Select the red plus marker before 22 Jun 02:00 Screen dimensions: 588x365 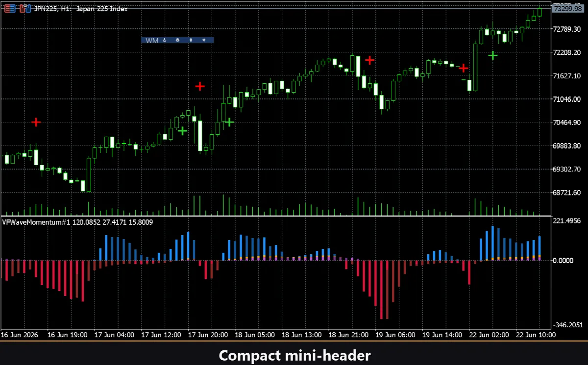[464, 68]
